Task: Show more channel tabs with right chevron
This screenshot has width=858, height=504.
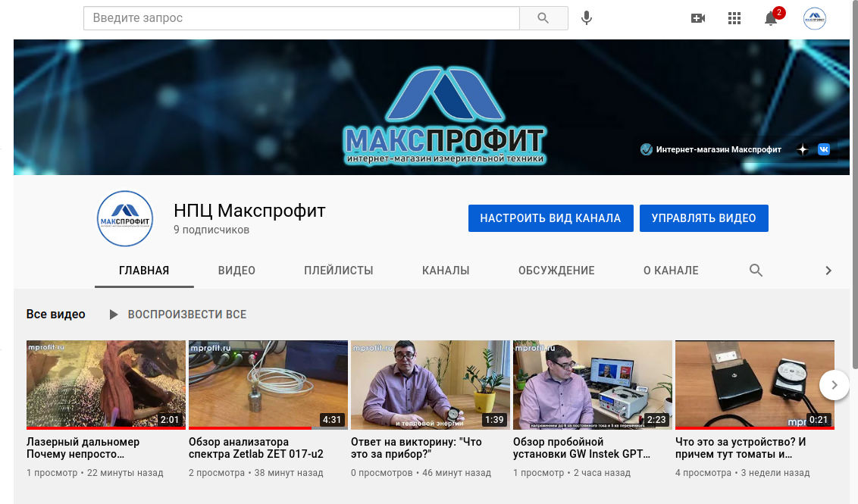Action: click(x=828, y=271)
